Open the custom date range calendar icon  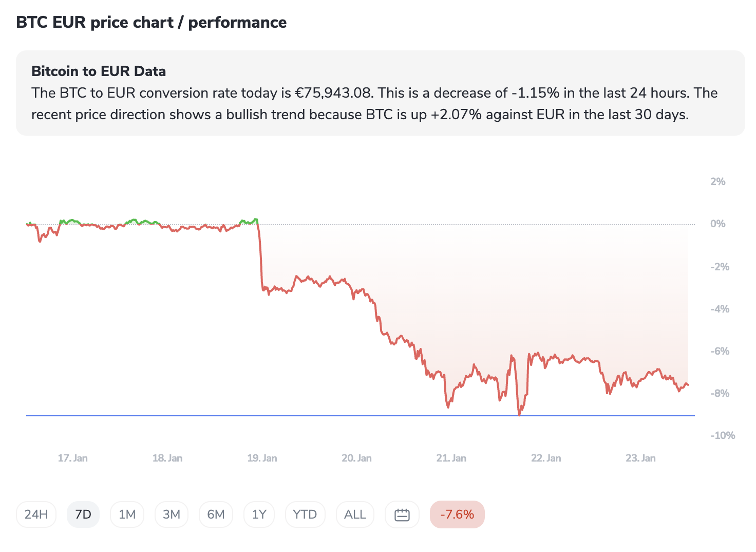tap(402, 514)
